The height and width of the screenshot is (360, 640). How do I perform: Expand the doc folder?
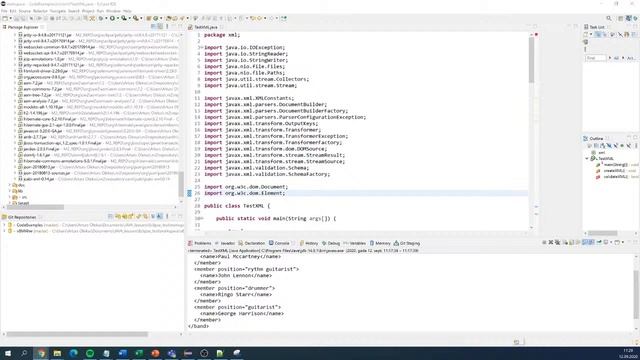tap(10, 185)
